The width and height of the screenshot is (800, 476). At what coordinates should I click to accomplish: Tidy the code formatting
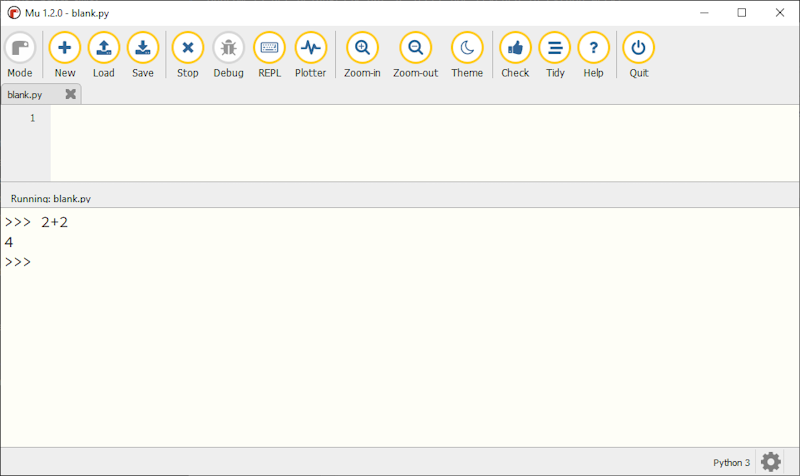555,55
